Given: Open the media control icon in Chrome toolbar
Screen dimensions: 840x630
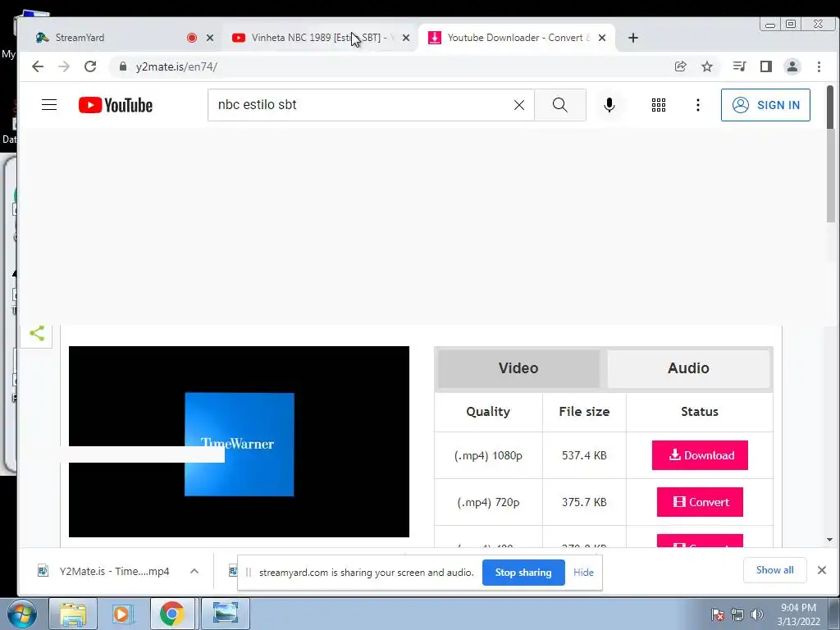Looking at the screenshot, I should [x=739, y=66].
